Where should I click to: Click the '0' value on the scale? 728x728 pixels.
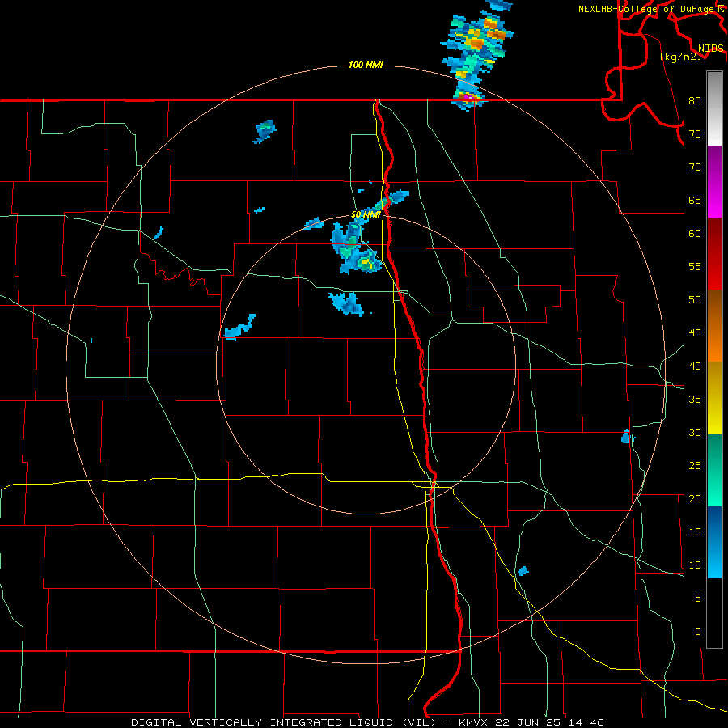[698, 632]
